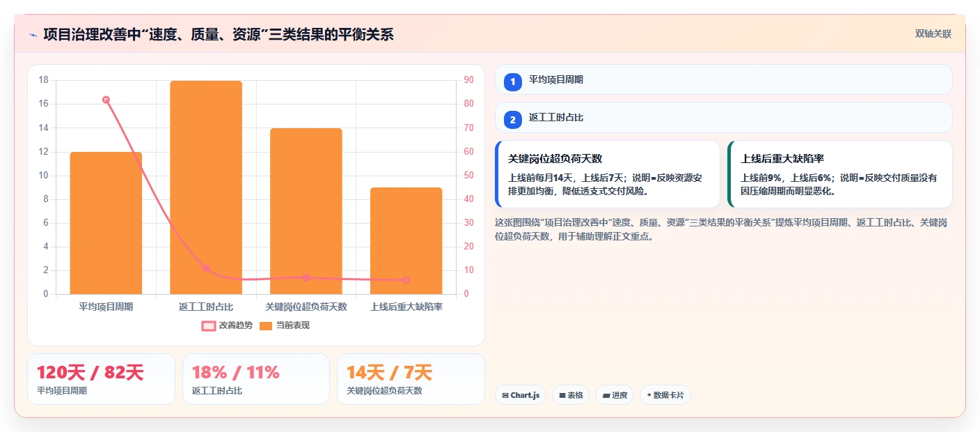Click the x-axis label 平均项目周期

point(106,307)
